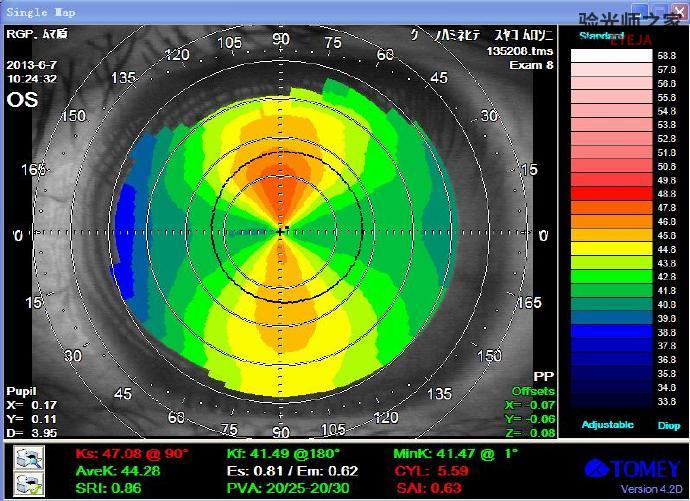The height and width of the screenshot is (501, 690).
Task: Click the offset X= -0.07 value
Action: click(x=530, y=405)
